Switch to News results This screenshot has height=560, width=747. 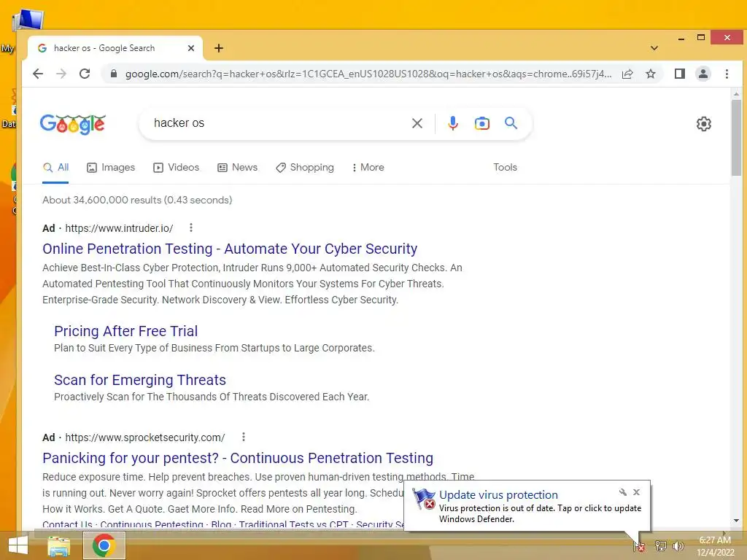237,167
